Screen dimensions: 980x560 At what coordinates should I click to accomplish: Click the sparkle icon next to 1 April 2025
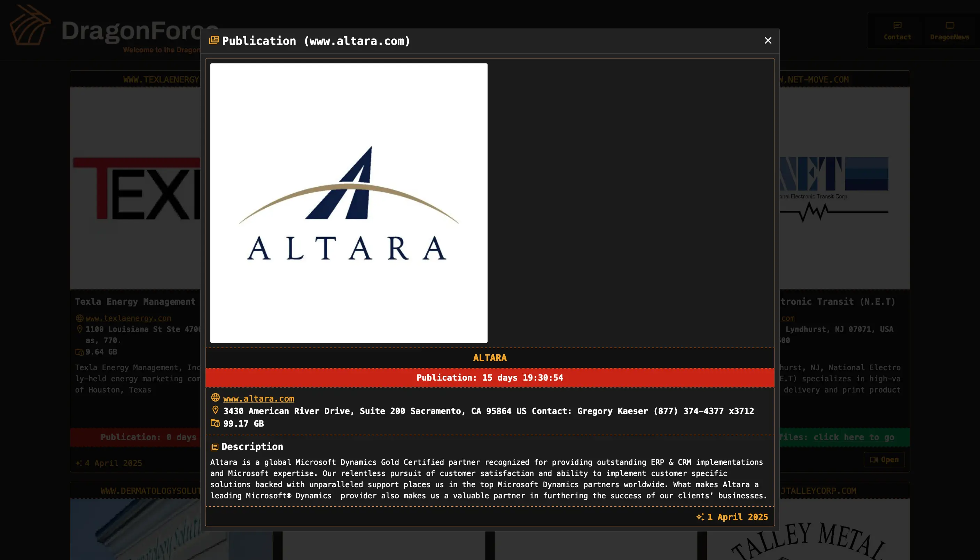tap(700, 517)
